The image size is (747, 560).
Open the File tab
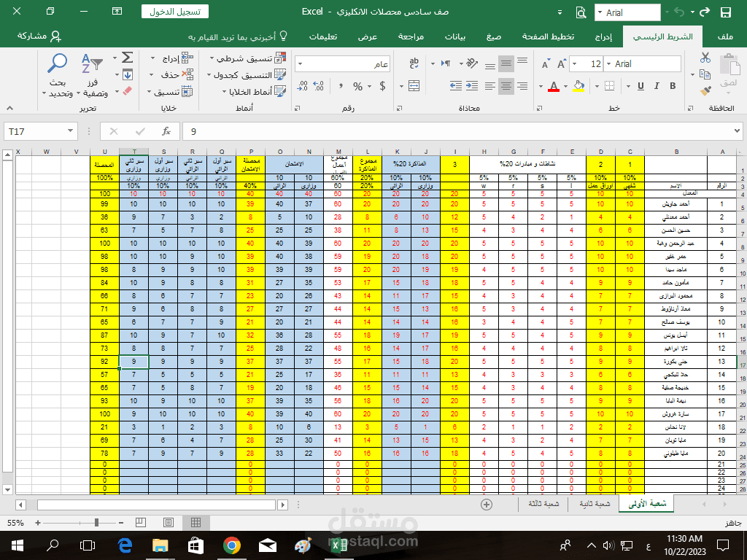click(724, 36)
